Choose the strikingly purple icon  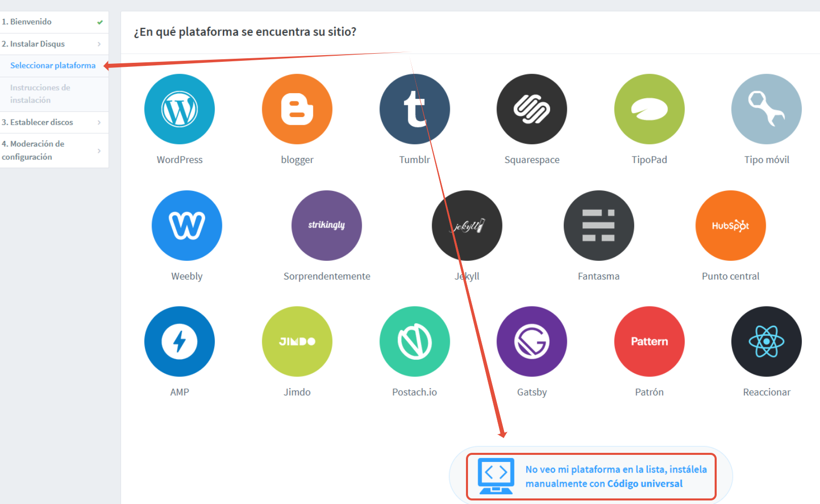(x=327, y=225)
